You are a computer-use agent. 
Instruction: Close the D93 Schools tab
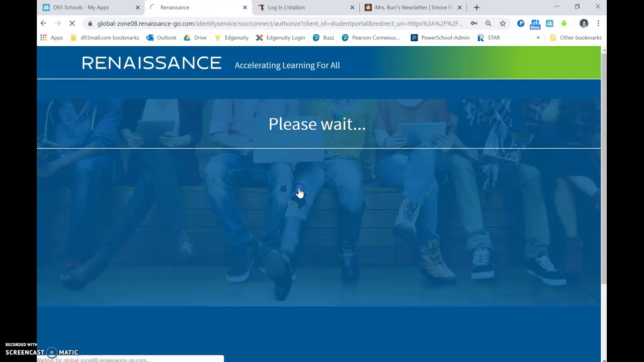pos(137,8)
